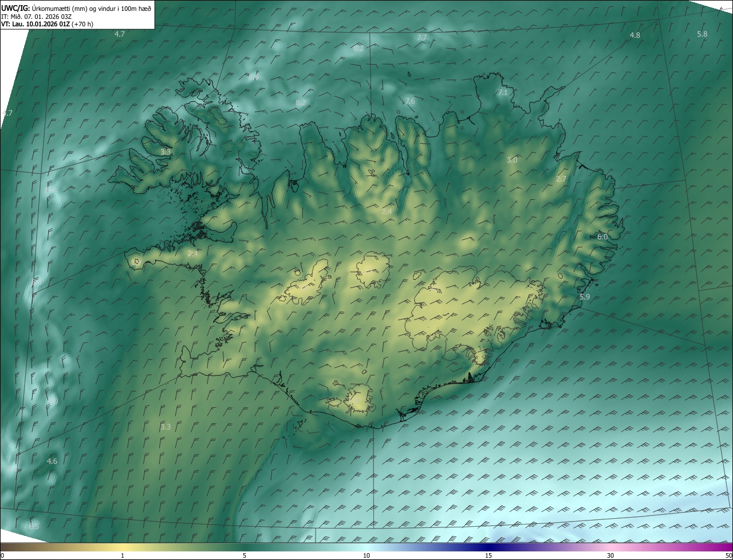Click the colorbar tick label '15'
733x560 pixels.
point(488,555)
